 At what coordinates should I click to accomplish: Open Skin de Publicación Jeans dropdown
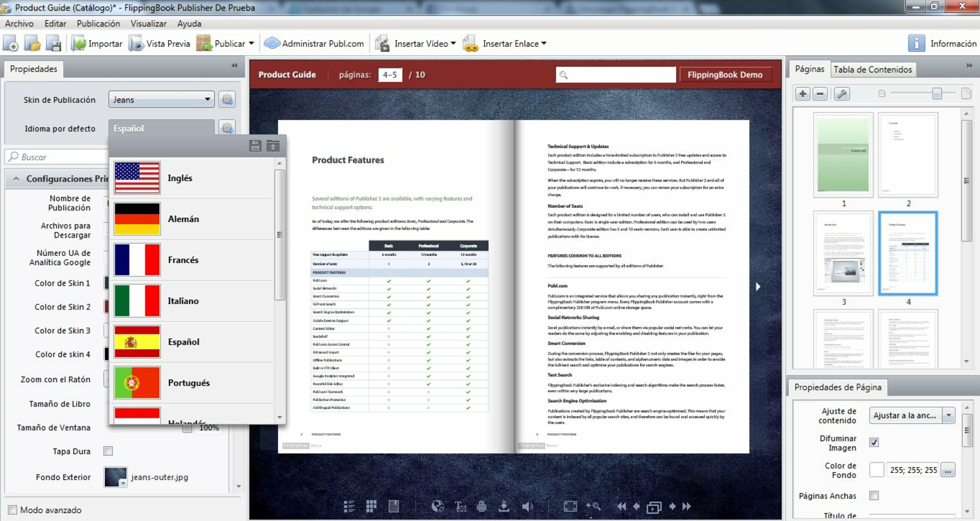point(161,100)
